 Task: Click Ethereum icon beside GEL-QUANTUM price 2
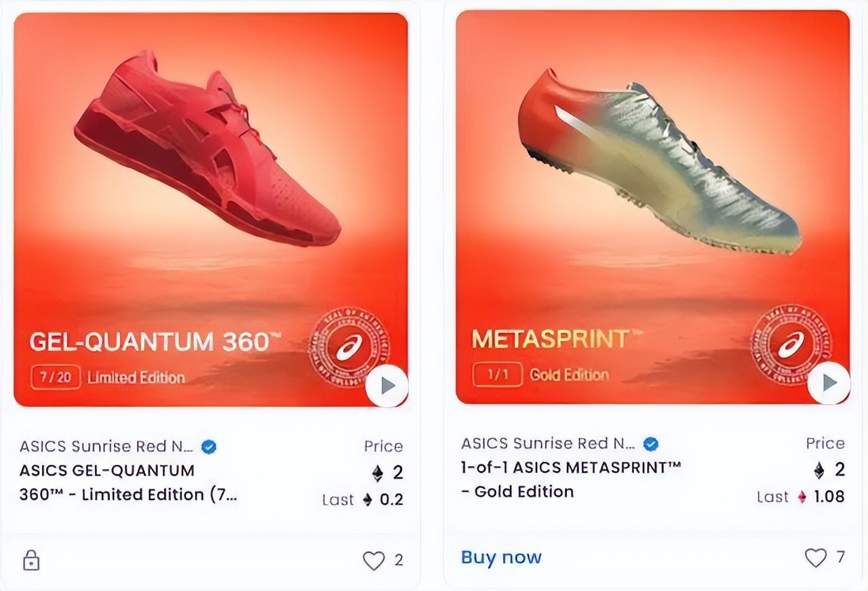click(x=378, y=472)
